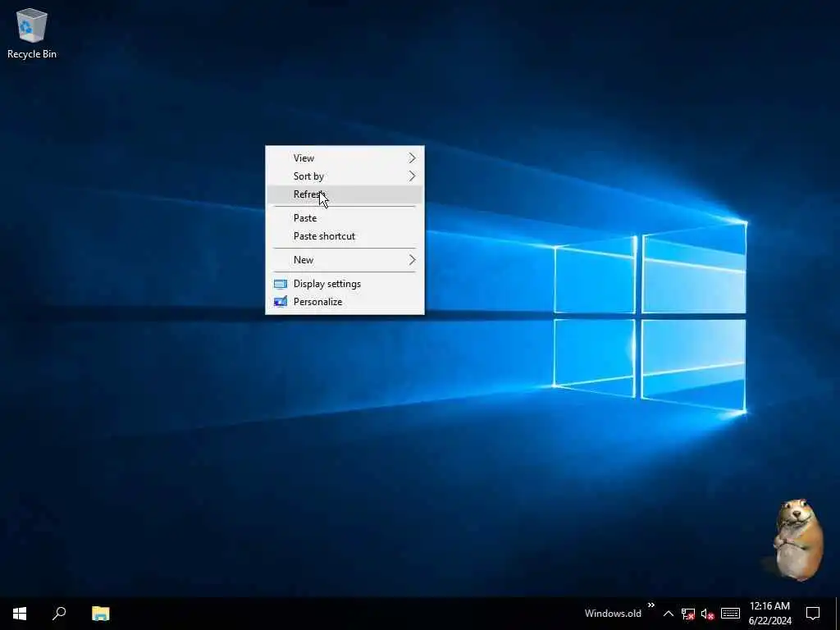Click the taskbar clock and date
The width and height of the screenshot is (840, 630).
(x=769, y=614)
